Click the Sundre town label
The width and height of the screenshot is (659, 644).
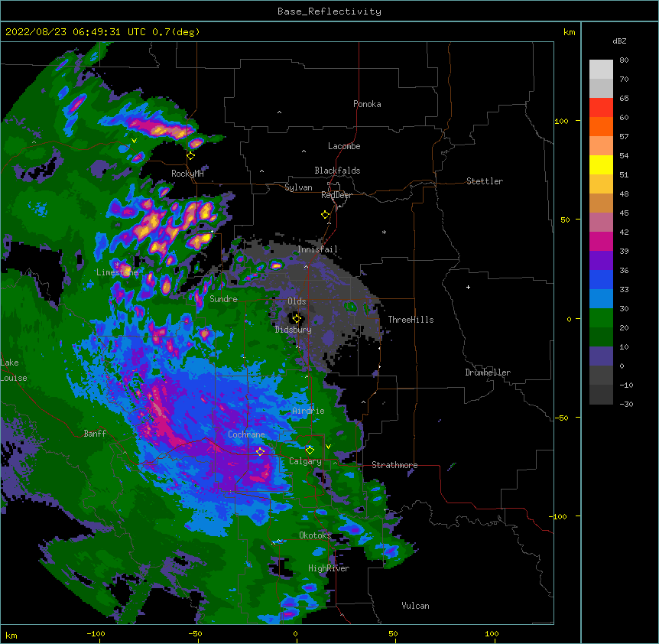click(223, 299)
